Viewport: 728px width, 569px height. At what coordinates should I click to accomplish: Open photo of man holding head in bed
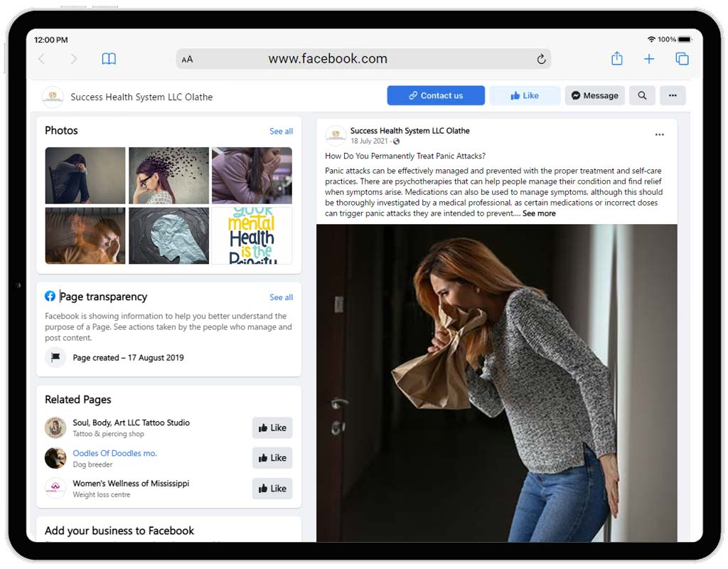coord(85,235)
